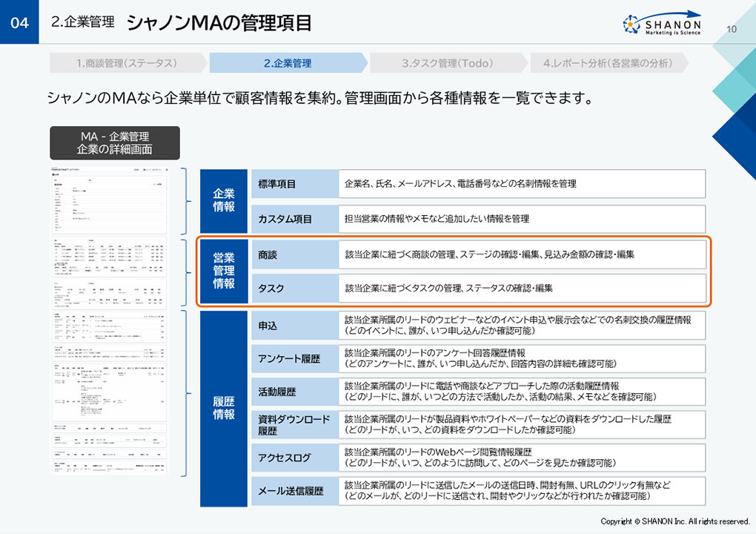Click the タスク row label
The width and height of the screenshot is (756, 534).
294,289
